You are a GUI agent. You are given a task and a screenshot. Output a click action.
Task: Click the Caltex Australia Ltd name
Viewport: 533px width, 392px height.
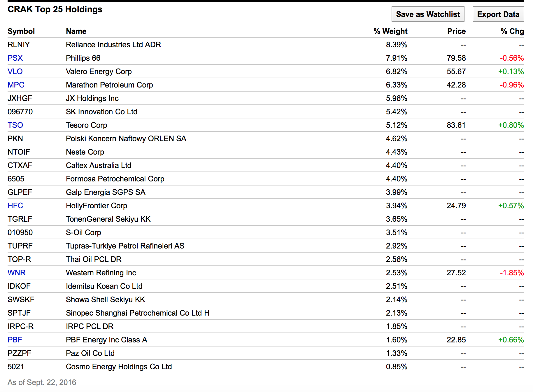(99, 165)
